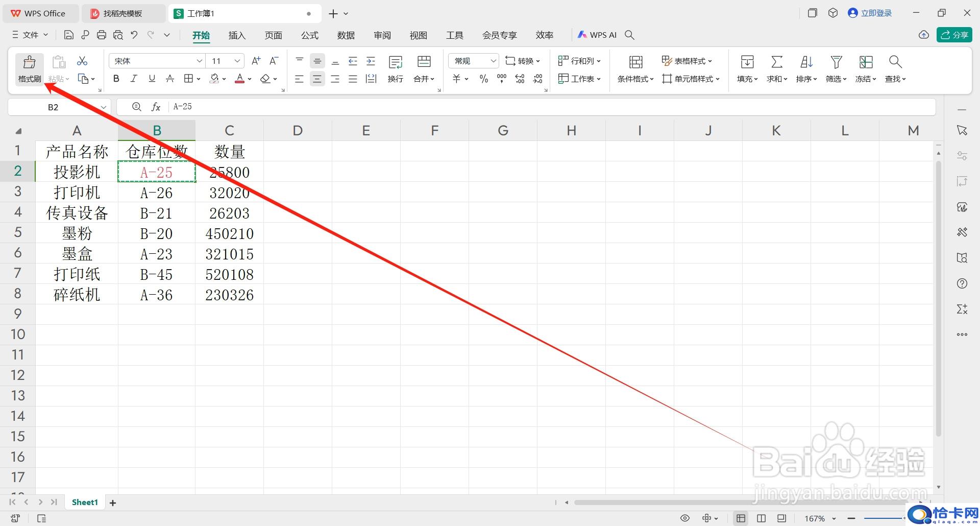Click the eye protection mode icon in status bar
Screen dimensions: 980x526
tap(685, 518)
